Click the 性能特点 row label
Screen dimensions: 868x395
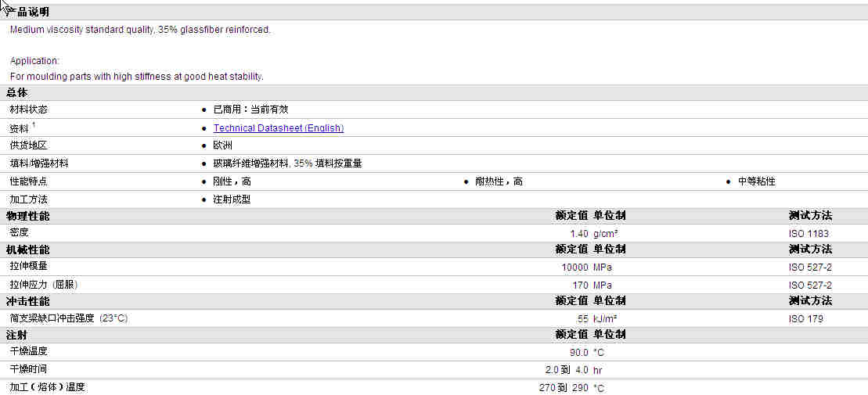29,181
